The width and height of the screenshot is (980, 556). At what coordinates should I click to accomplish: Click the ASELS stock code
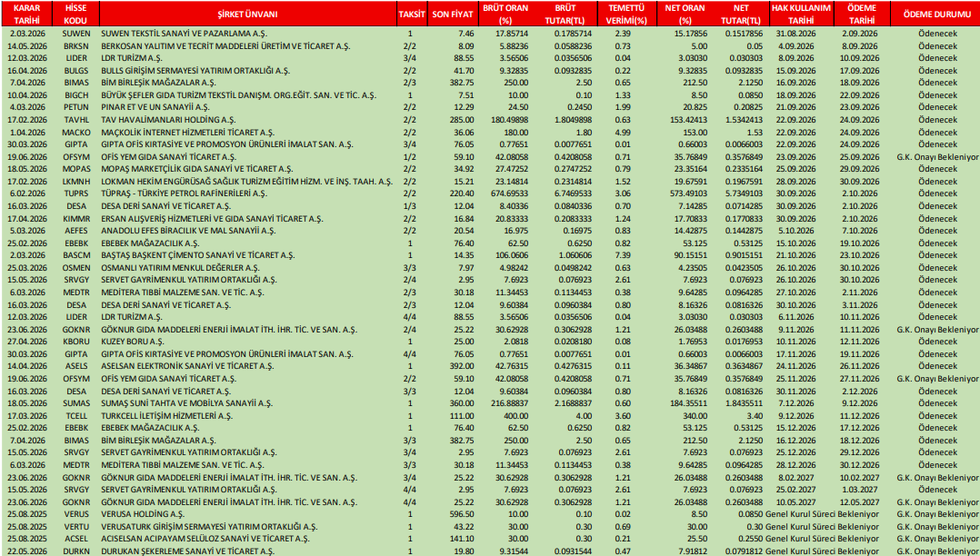[x=77, y=366]
